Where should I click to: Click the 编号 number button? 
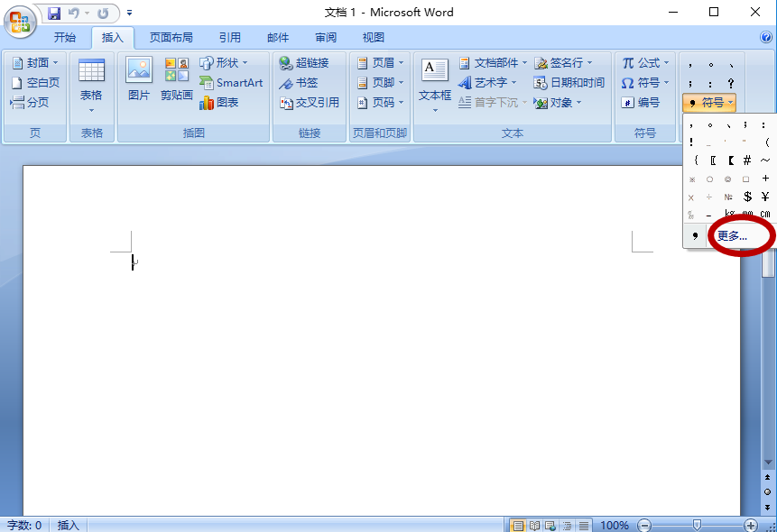coord(640,103)
